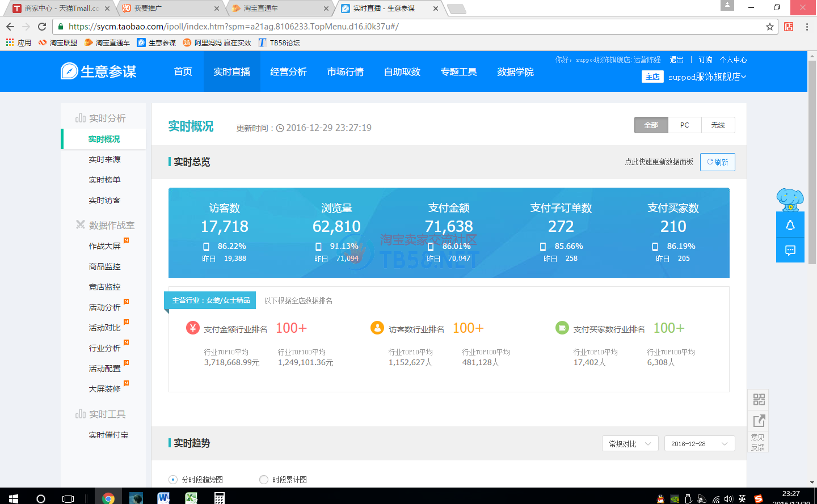Screen dimensions: 817x504
Task: Click the notification bell icon on right sidebar
Action: (x=790, y=225)
